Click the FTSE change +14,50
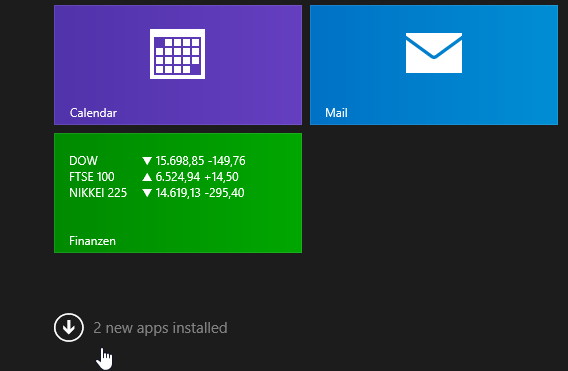The height and width of the screenshot is (371, 568). coord(221,177)
